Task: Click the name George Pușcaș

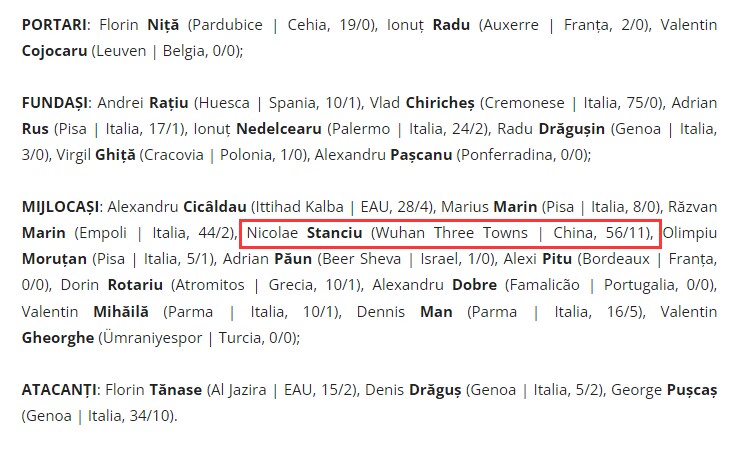Action: click(664, 390)
